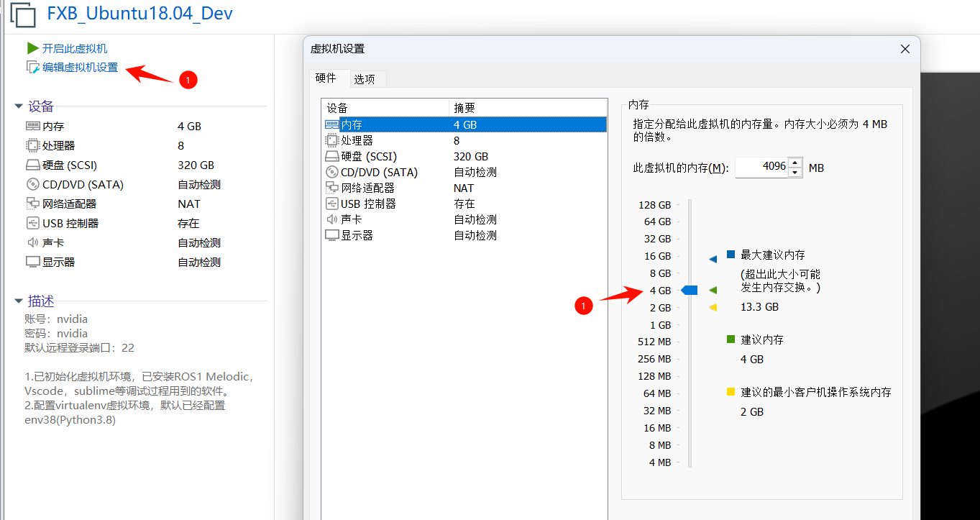Collapse the 设备 section in the left panel
The height and width of the screenshot is (520, 980).
(19, 106)
